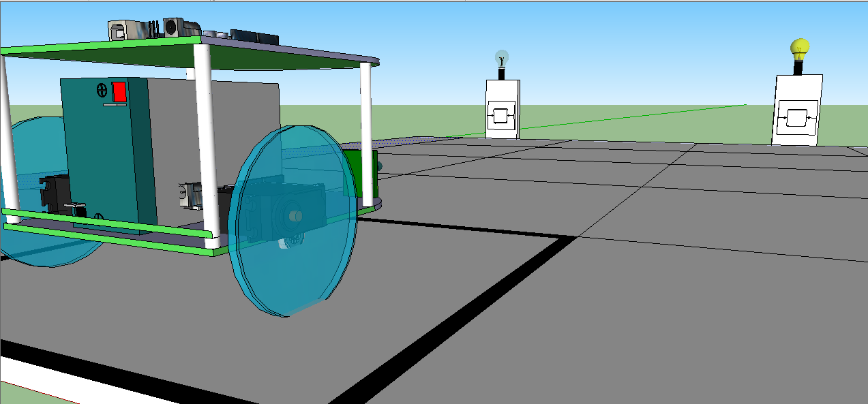868x404 pixels.
Task: Select the unlit clear light bulb
Action: pyautogui.click(x=502, y=57)
